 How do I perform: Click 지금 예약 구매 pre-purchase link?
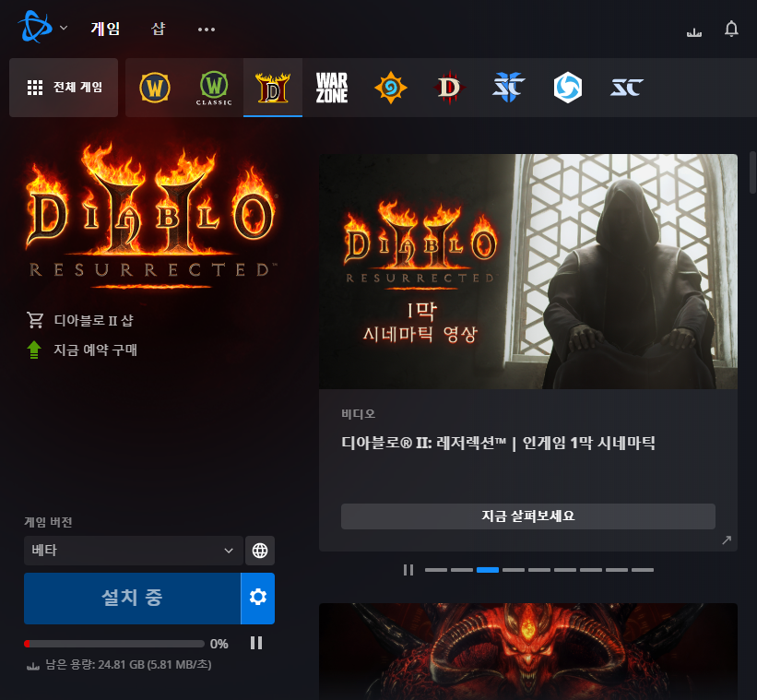pos(96,350)
